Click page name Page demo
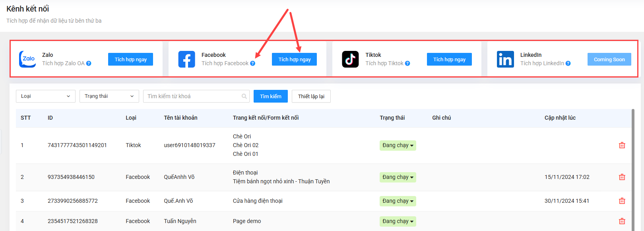 (x=247, y=221)
